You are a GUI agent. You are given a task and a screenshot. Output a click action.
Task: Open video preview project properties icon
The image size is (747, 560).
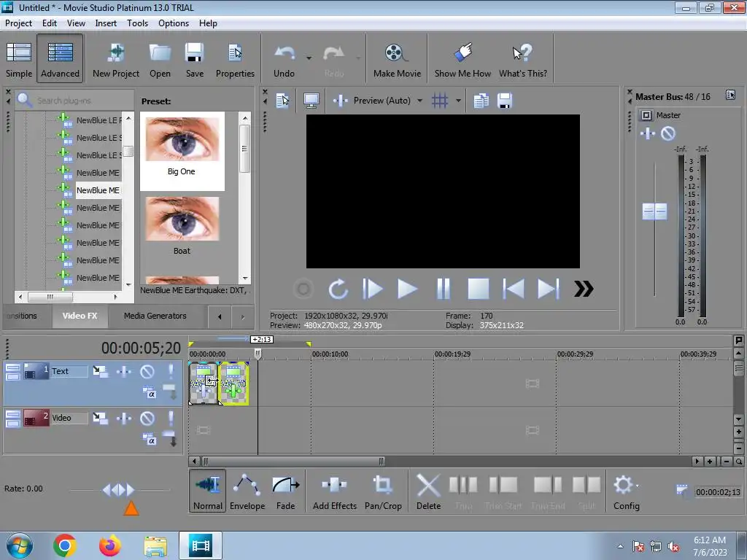[x=283, y=101]
